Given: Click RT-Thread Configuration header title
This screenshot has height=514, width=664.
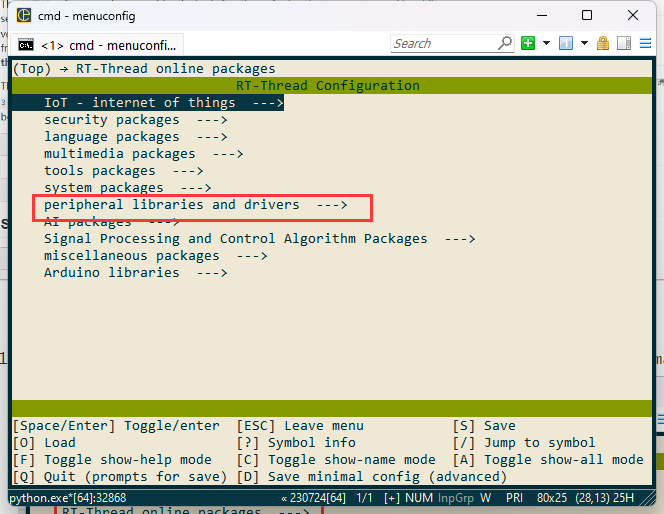Looking at the screenshot, I should [x=328, y=86].
